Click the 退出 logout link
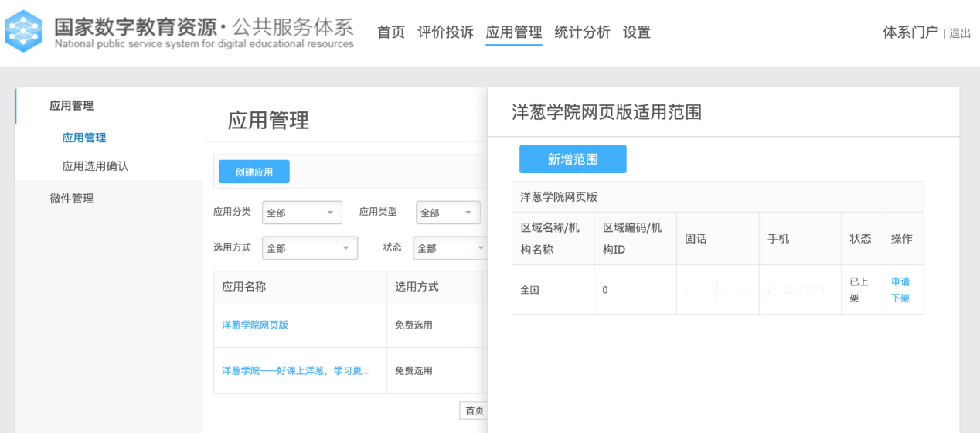980x433 pixels. [x=960, y=33]
